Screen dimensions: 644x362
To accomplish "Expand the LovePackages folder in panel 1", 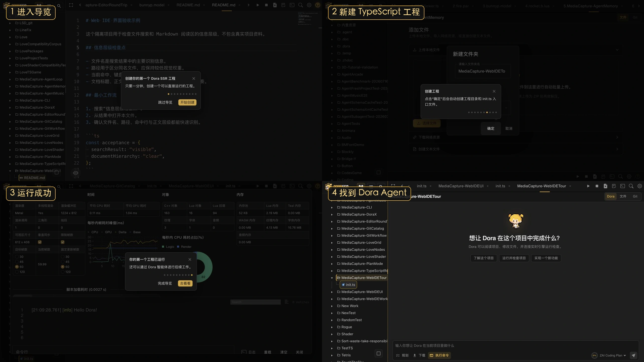I will click(x=10, y=51).
